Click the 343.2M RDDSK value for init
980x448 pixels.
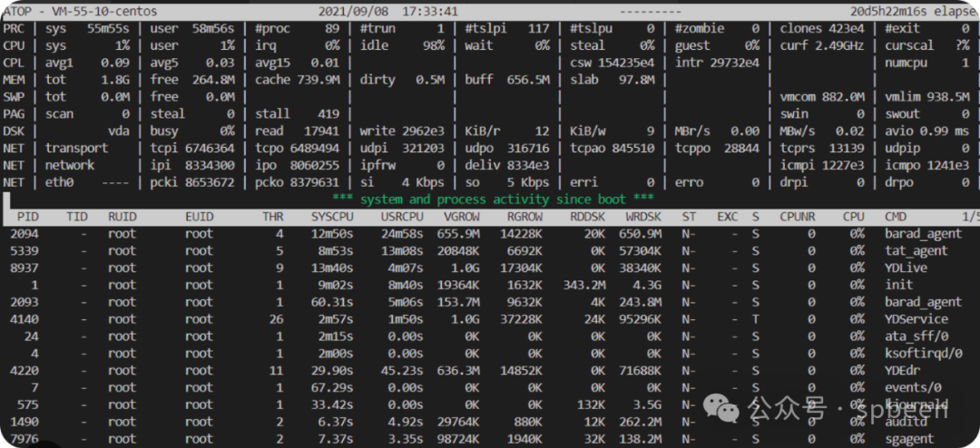(584, 285)
